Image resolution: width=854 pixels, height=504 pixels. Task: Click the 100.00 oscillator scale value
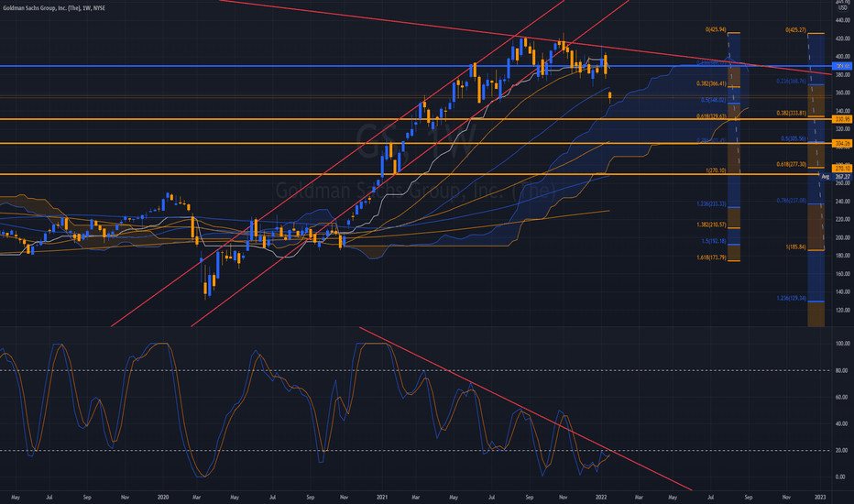coord(843,344)
